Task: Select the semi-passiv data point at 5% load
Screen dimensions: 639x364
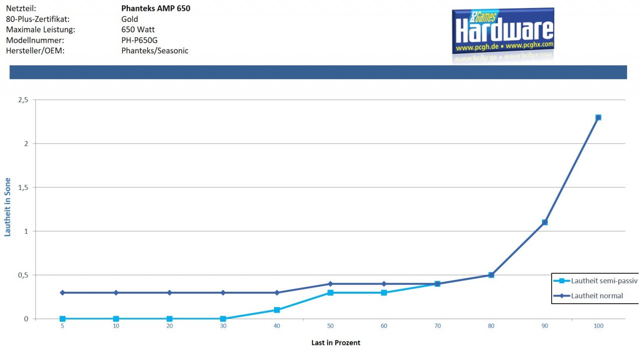Action: click(62, 319)
